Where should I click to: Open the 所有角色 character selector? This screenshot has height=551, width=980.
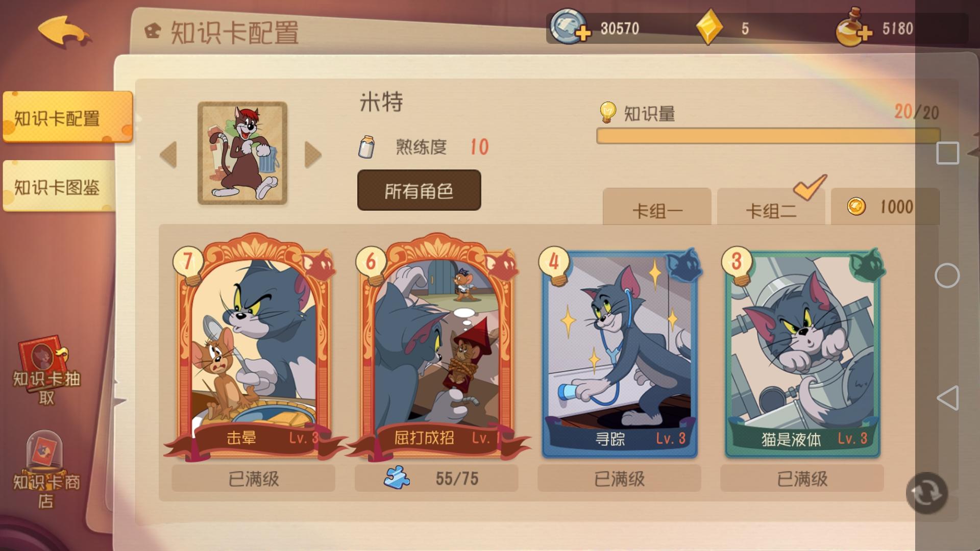coord(419,190)
